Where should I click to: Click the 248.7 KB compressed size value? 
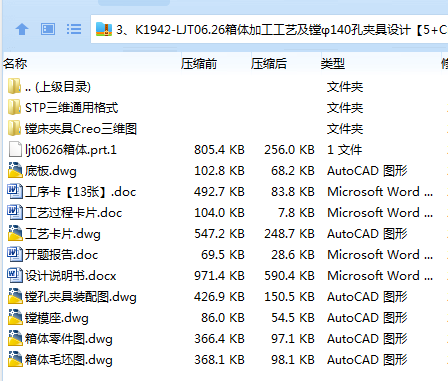point(289,234)
